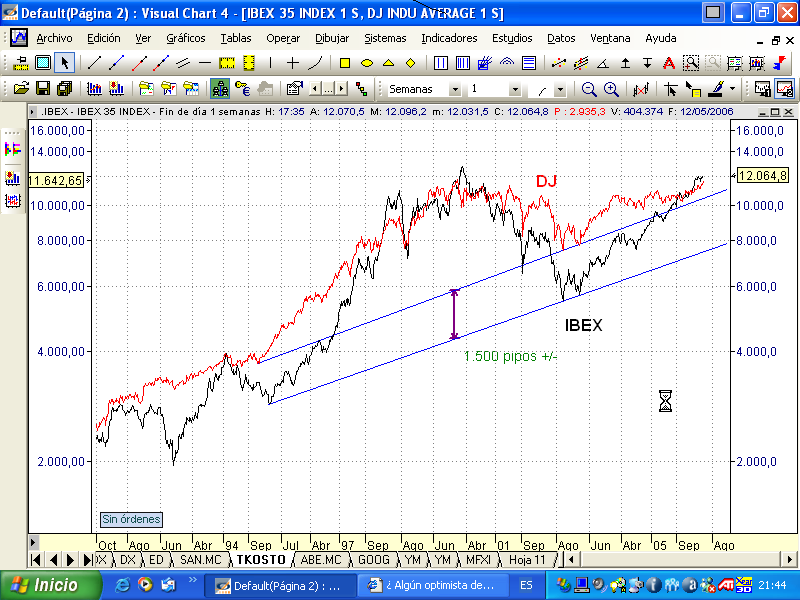Pick the blue-ended line drawing tool
Screen dimensions: 800x600
pos(117,63)
